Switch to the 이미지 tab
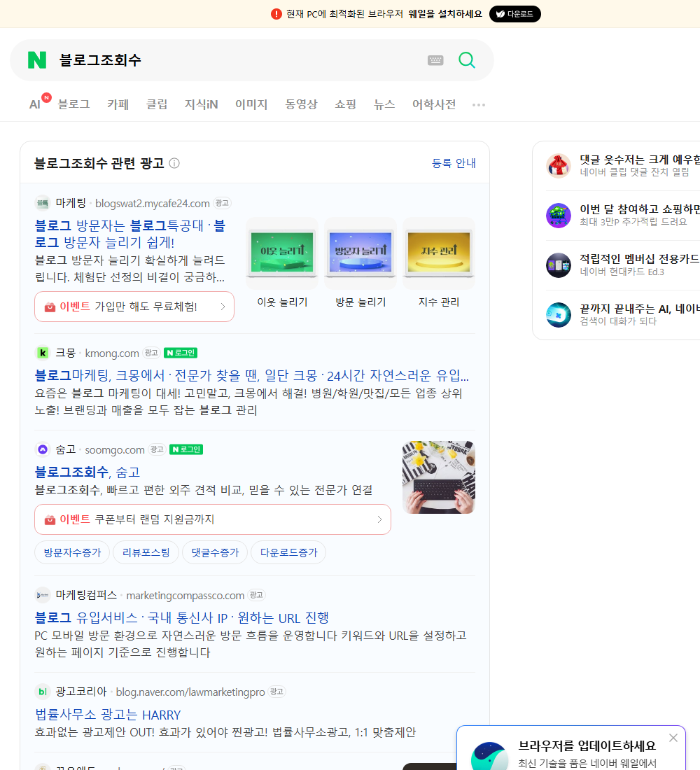The height and width of the screenshot is (770, 700). click(251, 104)
